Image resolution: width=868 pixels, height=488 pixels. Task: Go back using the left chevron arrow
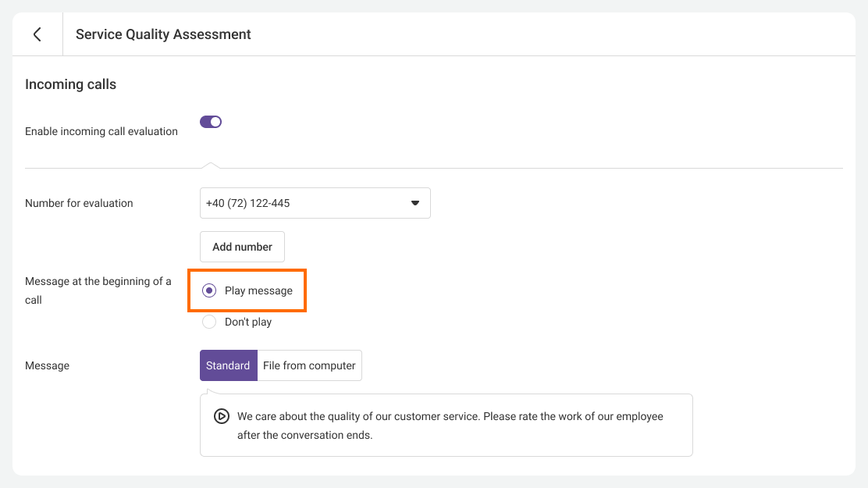point(37,34)
